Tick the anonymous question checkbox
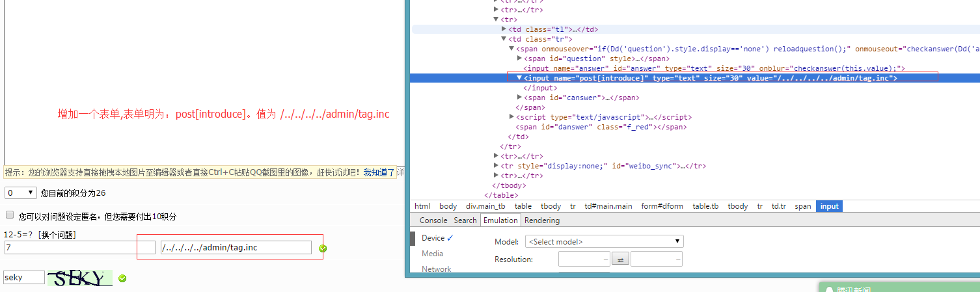This screenshot has width=980, height=292. (x=10, y=215)
